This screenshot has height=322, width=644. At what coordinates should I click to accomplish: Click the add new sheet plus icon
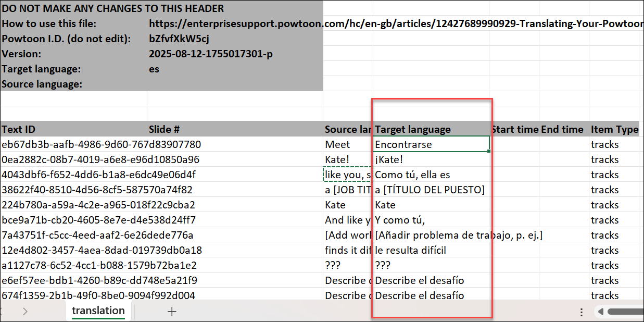[x=172, y=311]
